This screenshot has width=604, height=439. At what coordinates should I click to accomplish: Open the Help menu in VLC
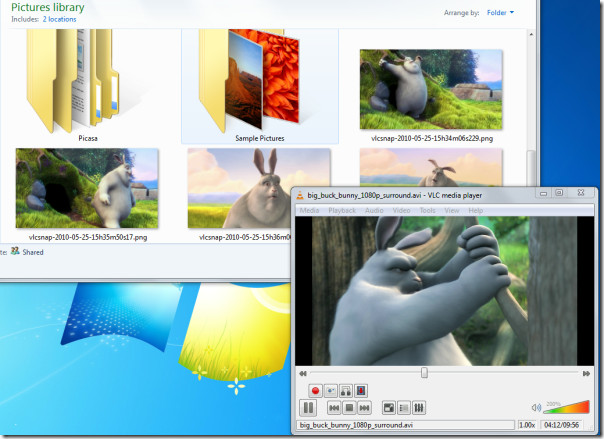476,210
